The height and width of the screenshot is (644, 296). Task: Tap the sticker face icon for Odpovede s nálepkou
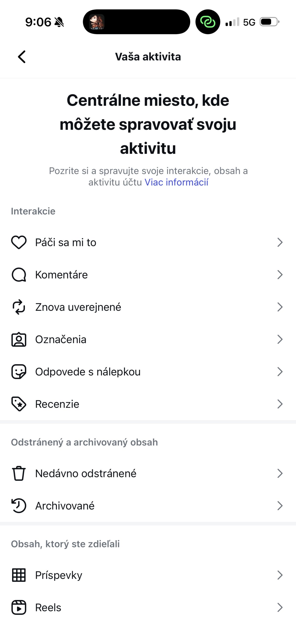point(19,372)
